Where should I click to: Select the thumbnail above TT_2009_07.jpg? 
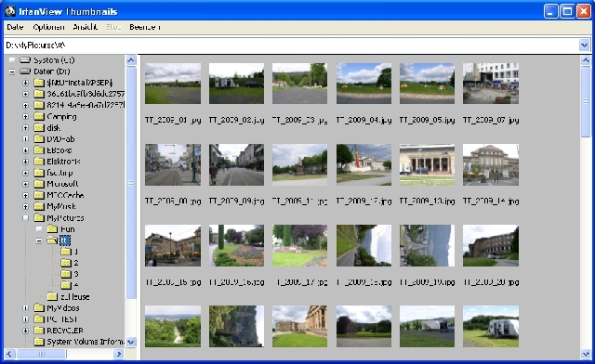pos(491,84)
